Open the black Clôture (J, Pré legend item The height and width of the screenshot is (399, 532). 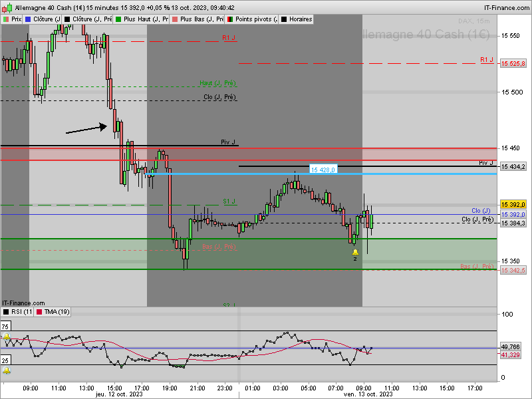coord(88,19)
